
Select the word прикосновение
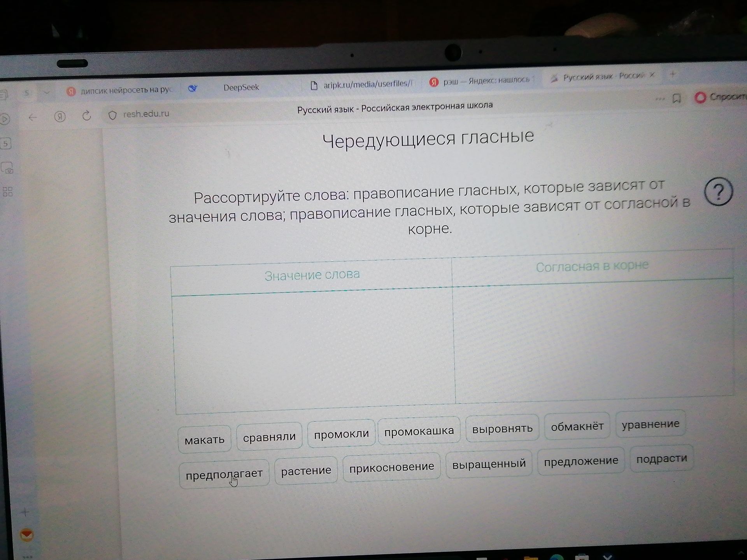coord(391,467)
